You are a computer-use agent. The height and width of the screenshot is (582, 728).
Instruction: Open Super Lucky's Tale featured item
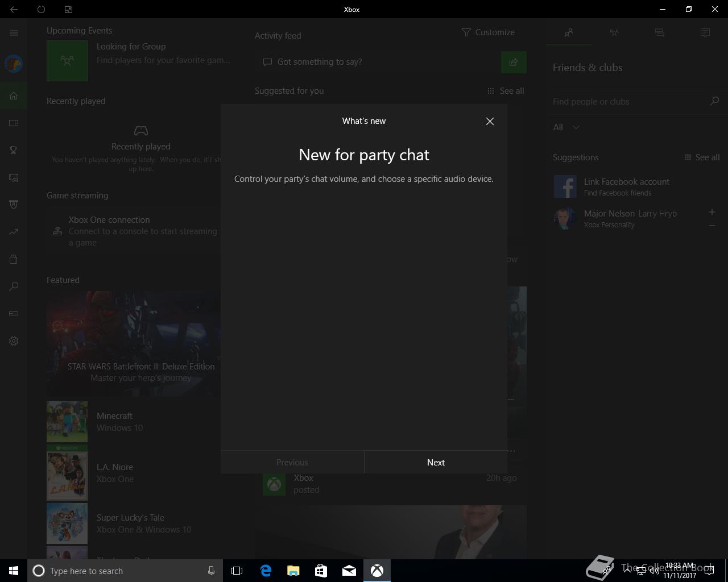tap(134, 523)
